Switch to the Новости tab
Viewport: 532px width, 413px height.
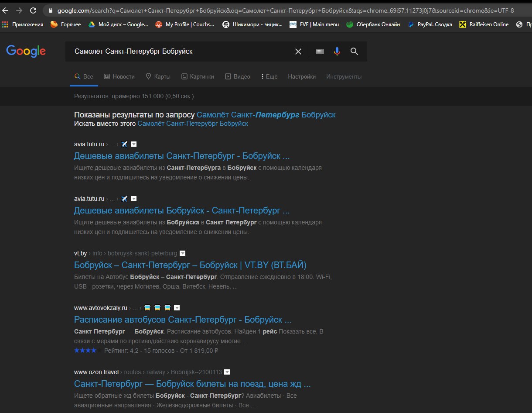pos(119,76)
